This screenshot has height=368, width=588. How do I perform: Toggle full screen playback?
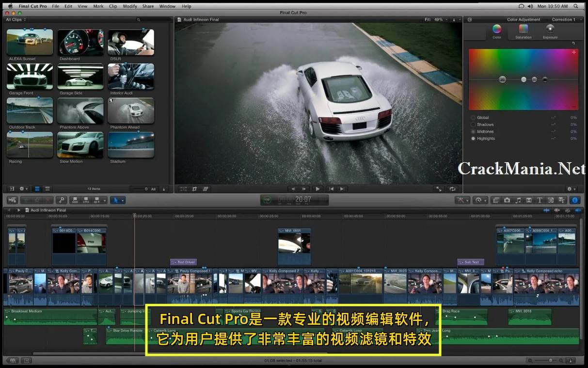click(x=439, y=189)
